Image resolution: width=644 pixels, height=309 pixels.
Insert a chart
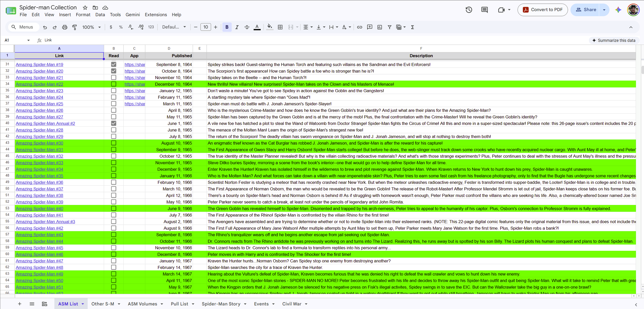tap(380, 27)
